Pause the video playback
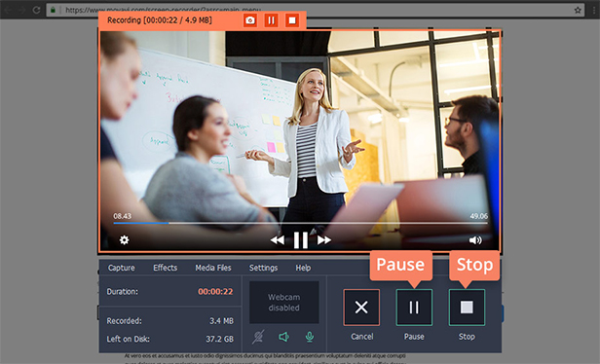Screen dimensions: 600x364 pyautogui.click(x=301, y=240)
